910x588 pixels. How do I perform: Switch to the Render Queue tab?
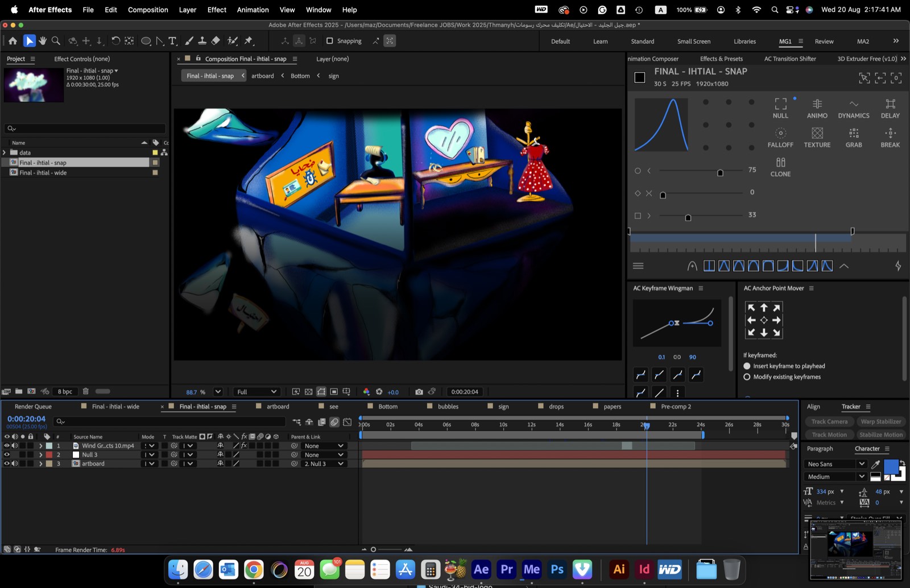point(33,407)
